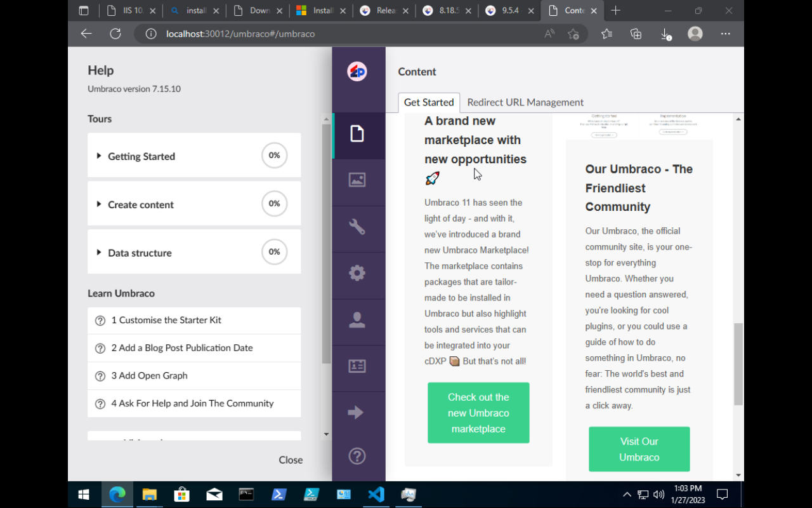Click the Help panel scrollbar down arrow
Screen dimensions: 812x508
(327, 434)
